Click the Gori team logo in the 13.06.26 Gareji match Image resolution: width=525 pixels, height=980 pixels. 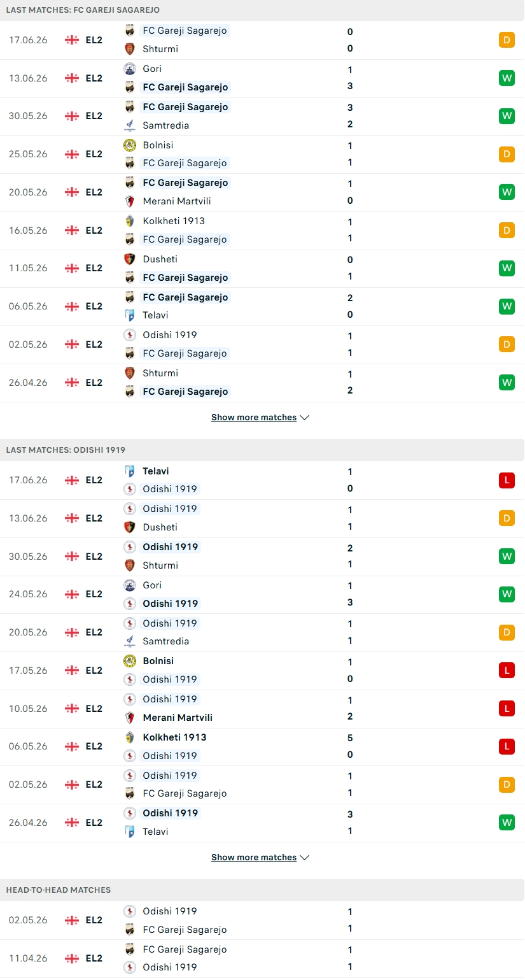pyautogui.click(x=130, y=69)
